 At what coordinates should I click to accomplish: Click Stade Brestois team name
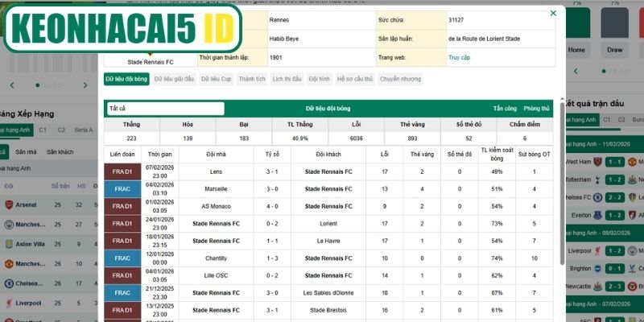pyautogui.click(x=328, y=310)
